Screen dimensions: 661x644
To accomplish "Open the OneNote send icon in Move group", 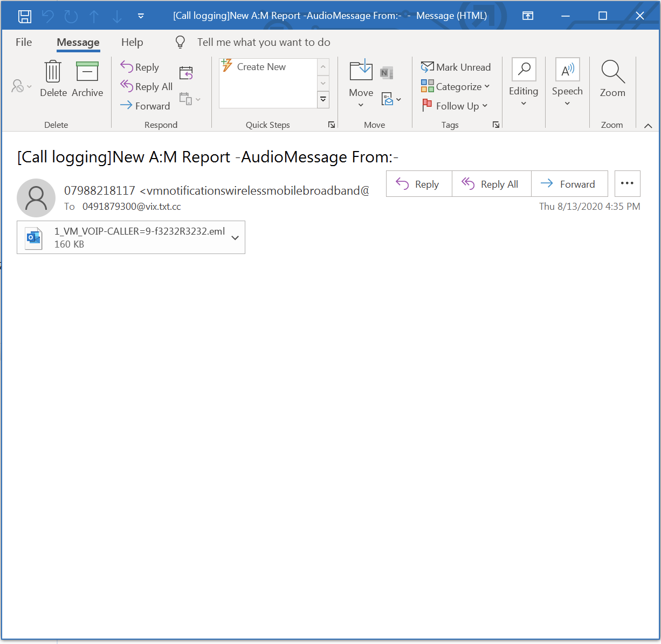I will pos(387,72).
